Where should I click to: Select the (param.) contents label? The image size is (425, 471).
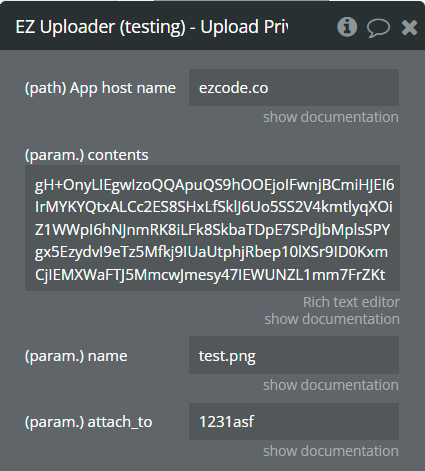[87, 155]
